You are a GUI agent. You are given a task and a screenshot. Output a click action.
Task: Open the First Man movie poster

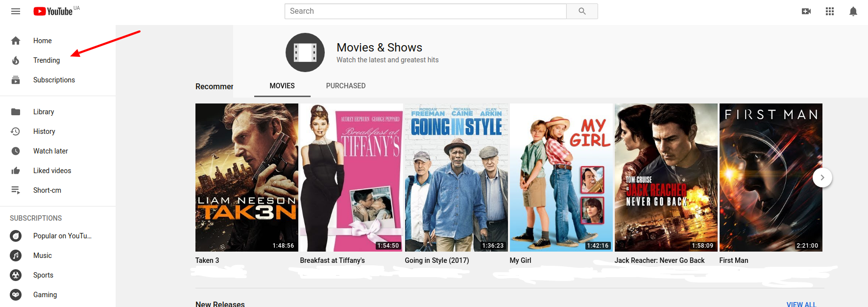771,178
